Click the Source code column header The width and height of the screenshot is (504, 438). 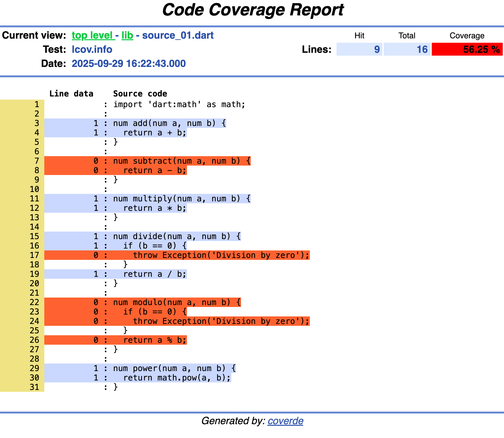pyautogui.click(x=140, y=93)
